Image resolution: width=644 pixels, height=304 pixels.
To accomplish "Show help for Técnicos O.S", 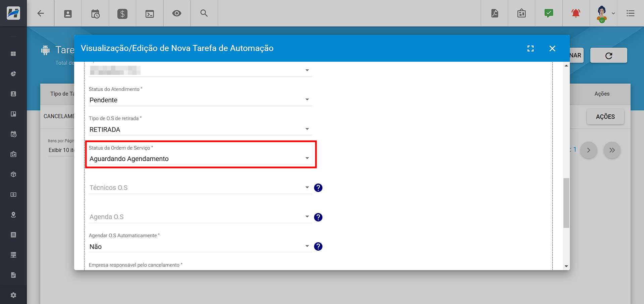I will [x=318, y=188].
